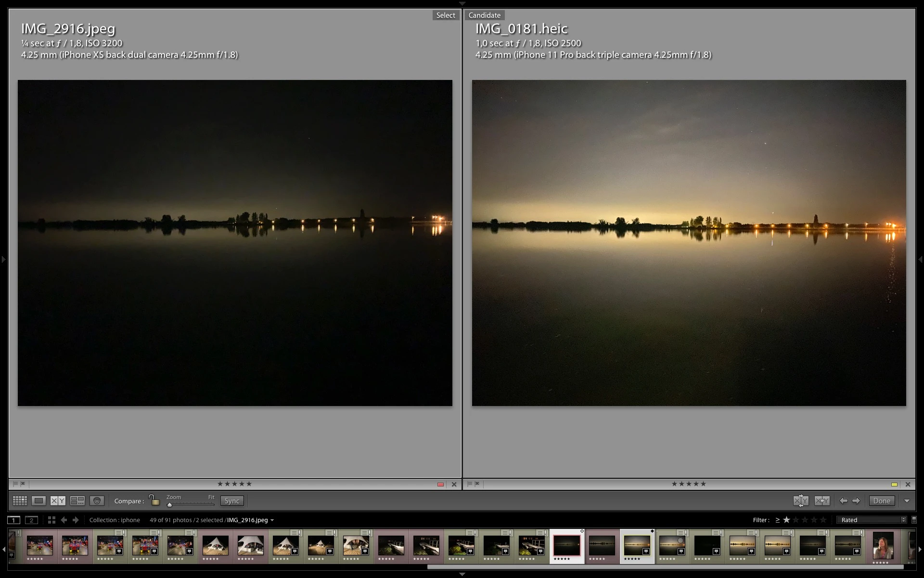Select the main window display button
This screenshot has height=578, width=924.
click(14, 520)
